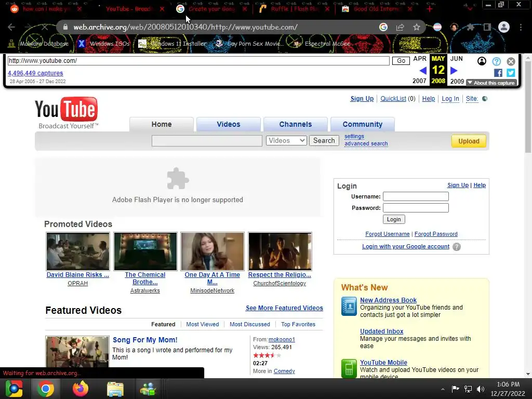This screenshot has height=399, width=532.
Task: Select the Home tab
Action: (162, 124)
